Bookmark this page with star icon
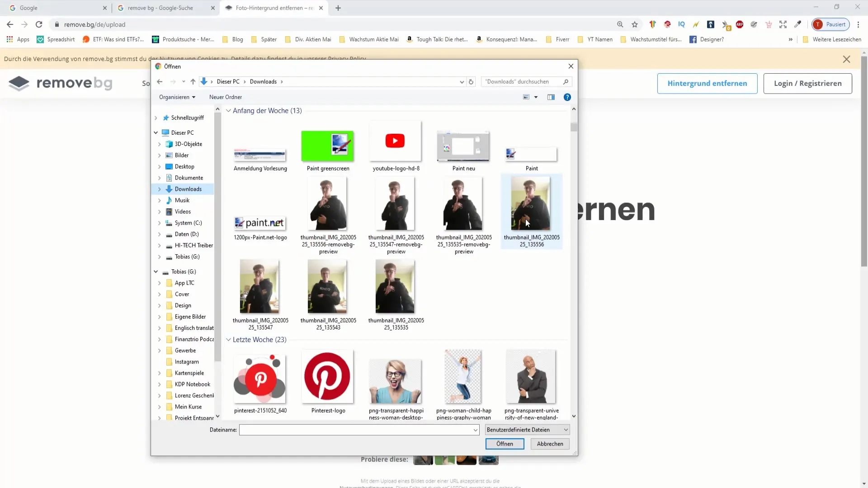The image size is (868, 488). [x=635, y=24]
